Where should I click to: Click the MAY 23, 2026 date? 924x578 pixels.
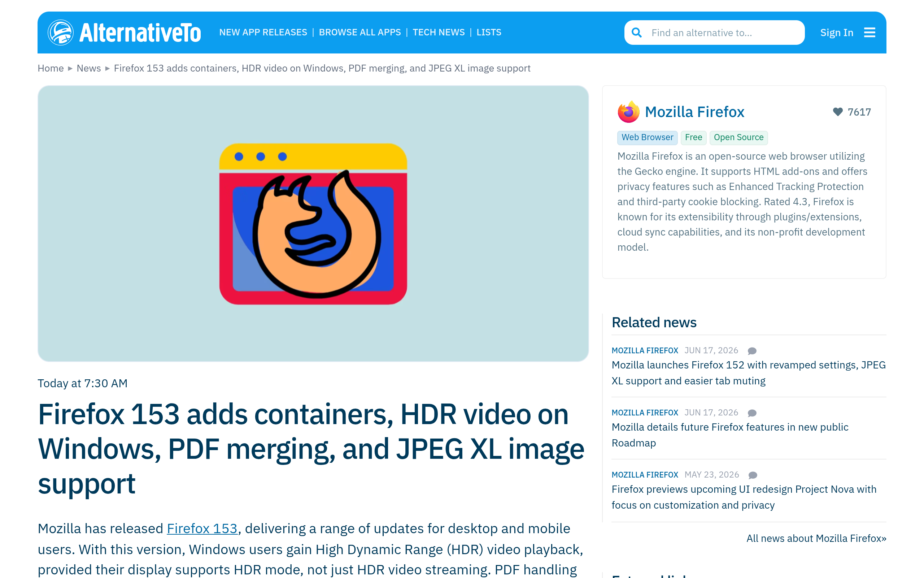click(x=712, y=475)
